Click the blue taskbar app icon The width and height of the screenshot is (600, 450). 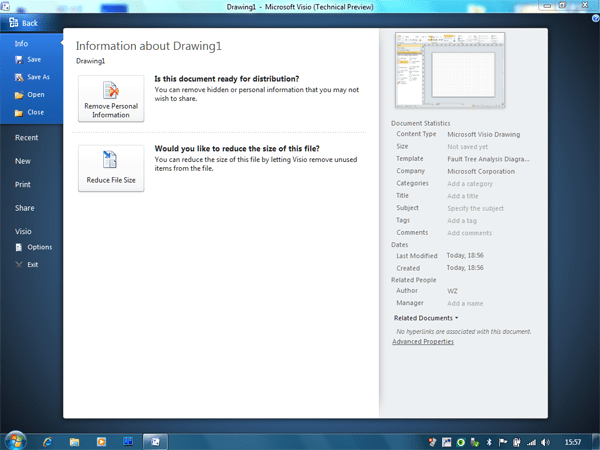coord(128,441)
